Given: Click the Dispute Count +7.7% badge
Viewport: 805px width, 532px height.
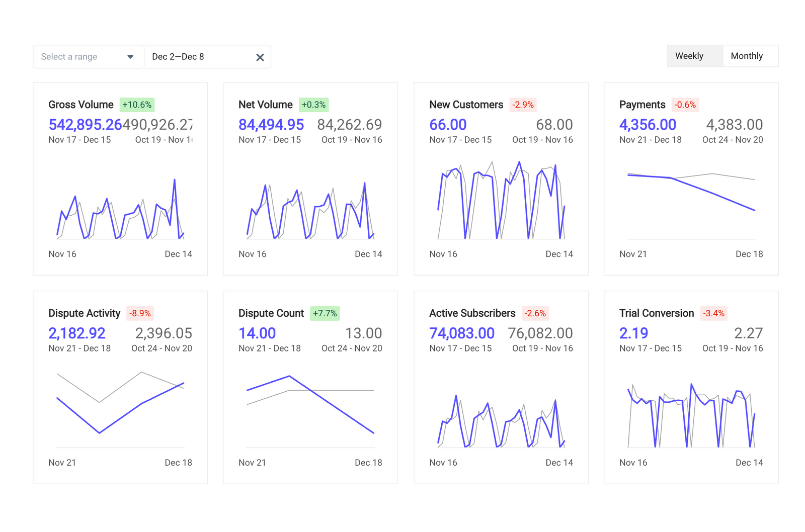Looking at the screenshot, I should [x=326, y=313].
